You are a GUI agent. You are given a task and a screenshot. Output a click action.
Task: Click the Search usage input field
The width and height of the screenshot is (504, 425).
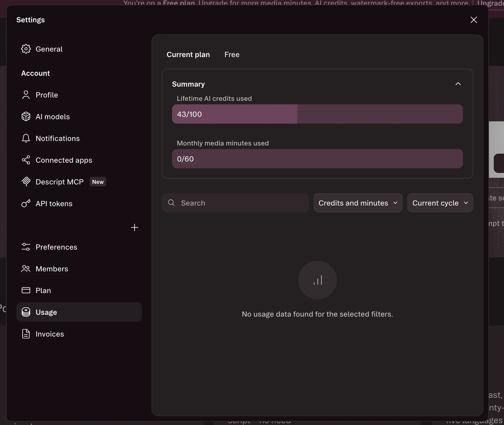[x=235, y=203]
